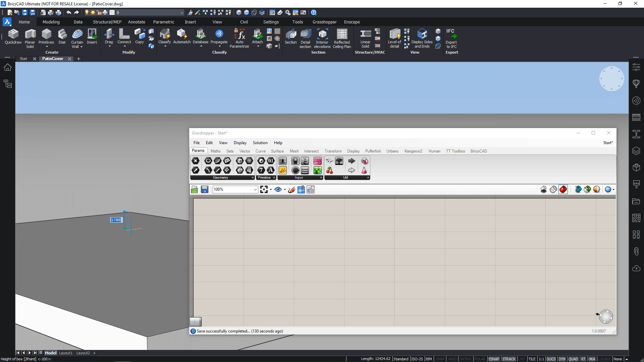Open the Grasshopper Solution menu
644x362 pixels.
click(260, 143)
